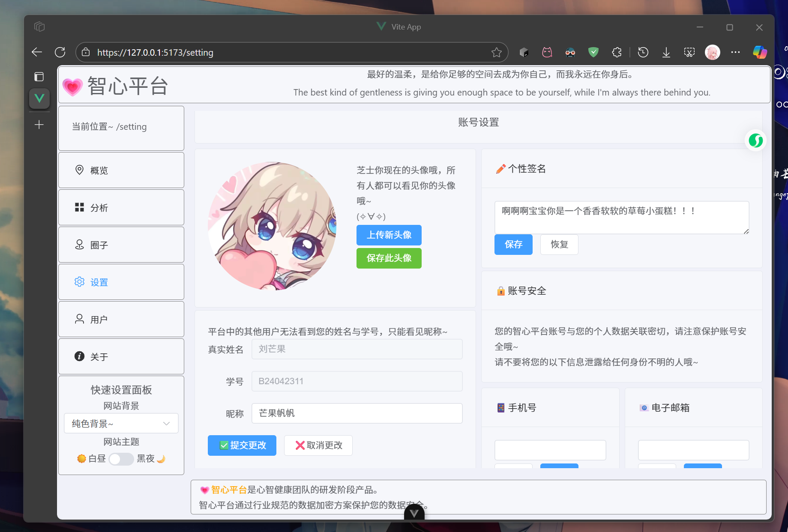This screenshot has width=788, height=532.
Task: Open browser history clock icon
Action: [x=643, y=52]
